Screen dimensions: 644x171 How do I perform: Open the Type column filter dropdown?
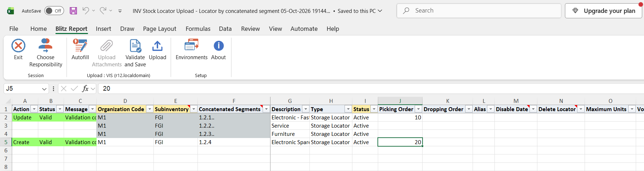[348, 109]
